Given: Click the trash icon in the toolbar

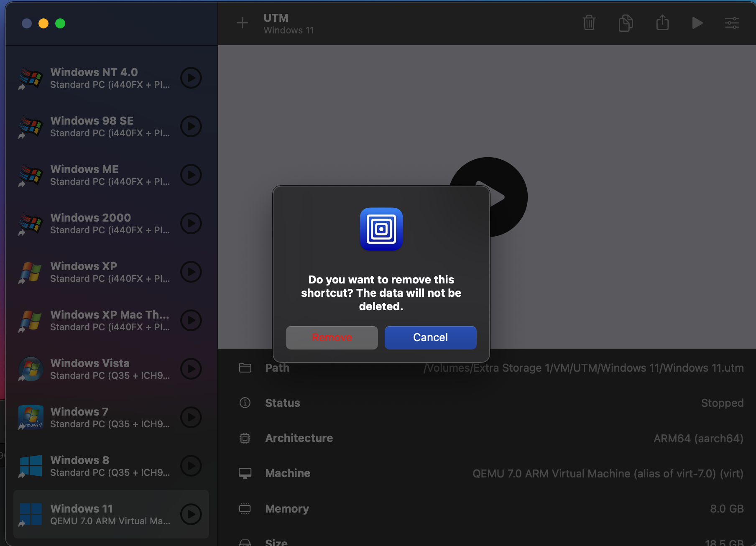Looking at the screenshot, I should pyautogui.click(x=589, y=23).
